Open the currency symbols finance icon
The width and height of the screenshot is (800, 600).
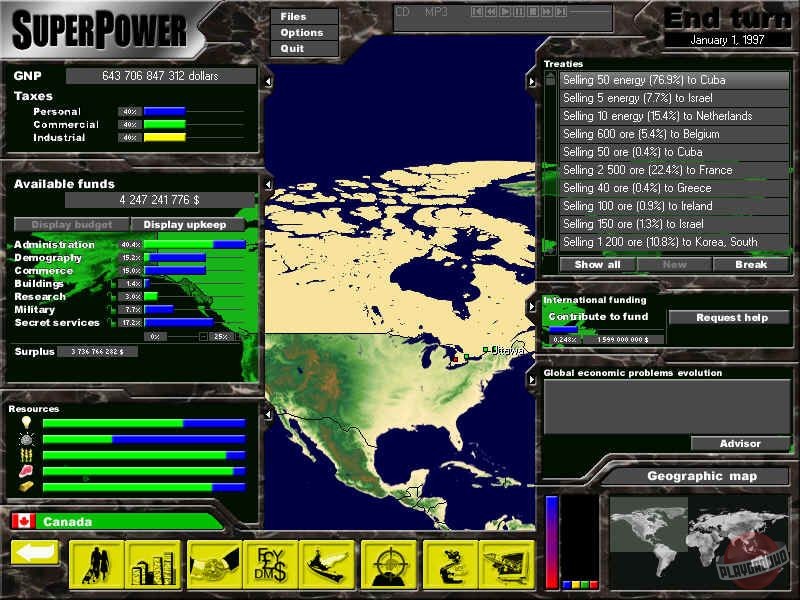pyautogui.click(x=270, y=565)
